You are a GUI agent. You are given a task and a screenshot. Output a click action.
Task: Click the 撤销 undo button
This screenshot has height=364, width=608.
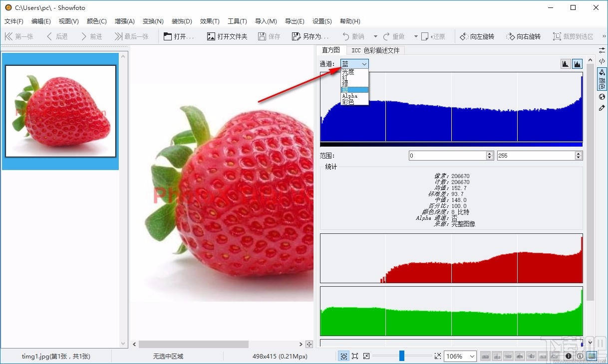(353, 36)
